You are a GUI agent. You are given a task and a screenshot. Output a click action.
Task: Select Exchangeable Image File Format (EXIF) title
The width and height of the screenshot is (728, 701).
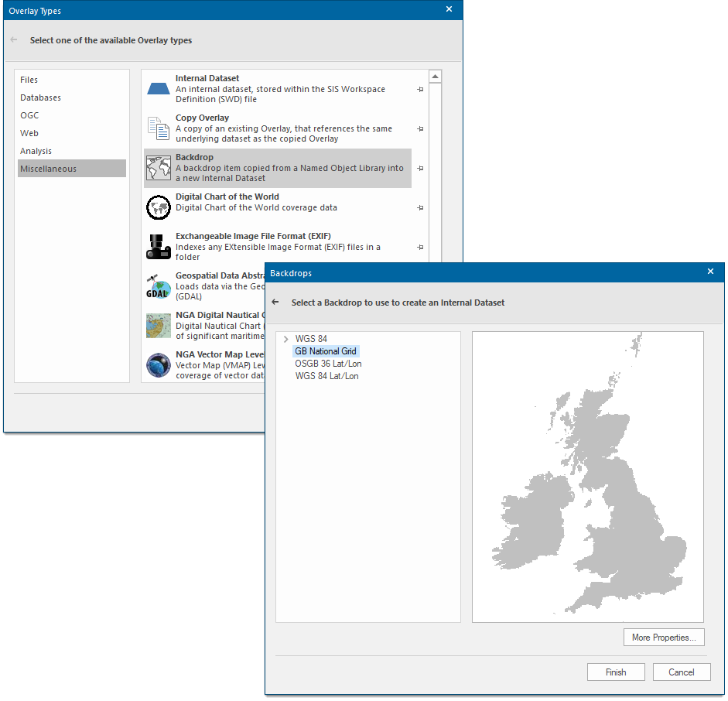click(253, 236)
